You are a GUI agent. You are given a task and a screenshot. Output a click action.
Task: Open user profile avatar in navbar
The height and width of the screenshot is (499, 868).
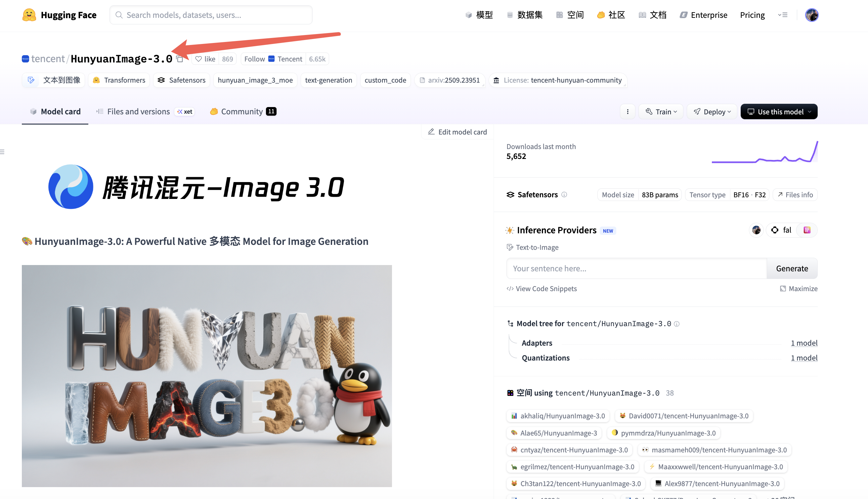pyautogui.click(x=811, y=15)
